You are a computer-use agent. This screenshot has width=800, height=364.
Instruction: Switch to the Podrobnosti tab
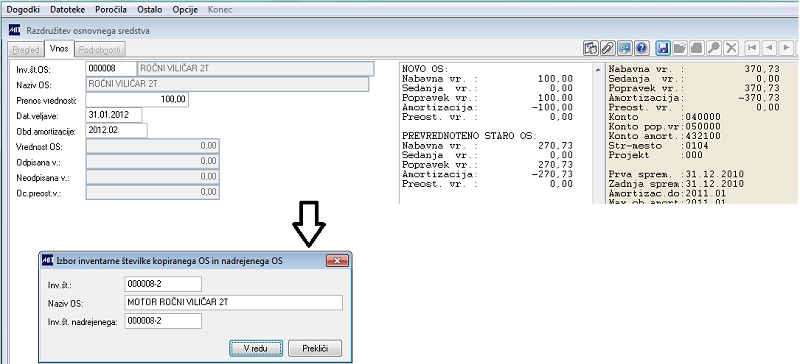[100, 50]
